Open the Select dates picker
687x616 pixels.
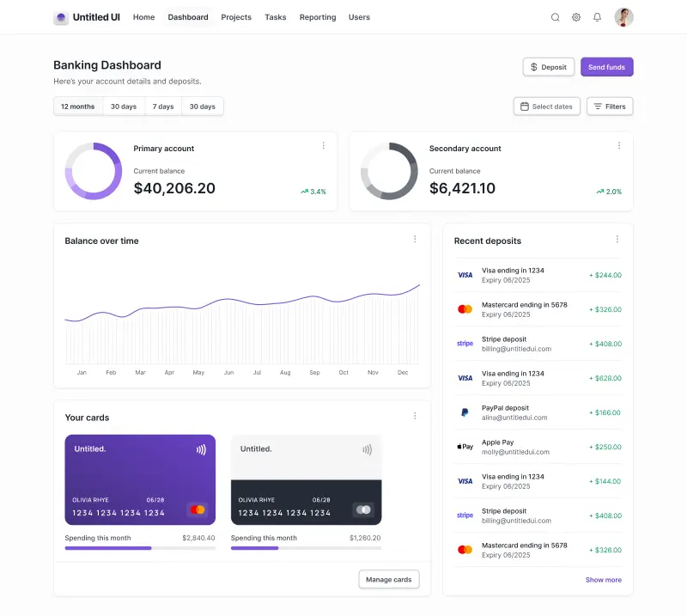click(x=546, y=106)
